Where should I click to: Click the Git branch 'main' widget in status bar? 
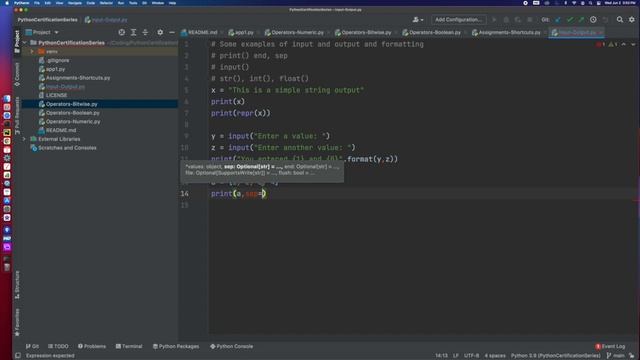[x=616, y=356]
